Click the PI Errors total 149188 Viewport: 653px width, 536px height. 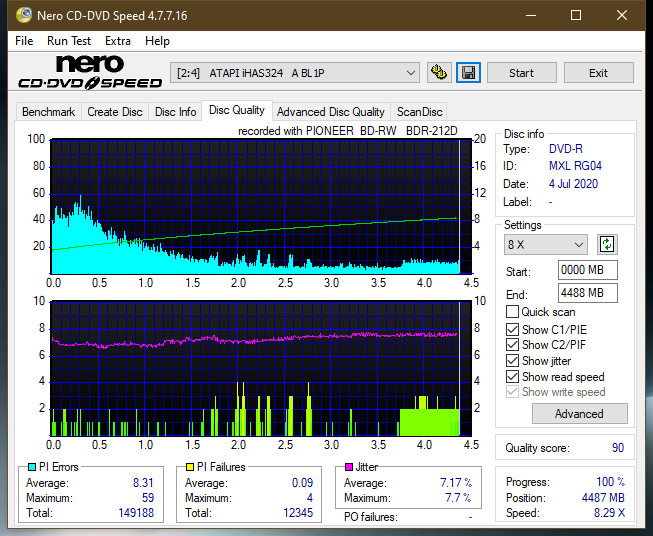click(x=136, y=513)
